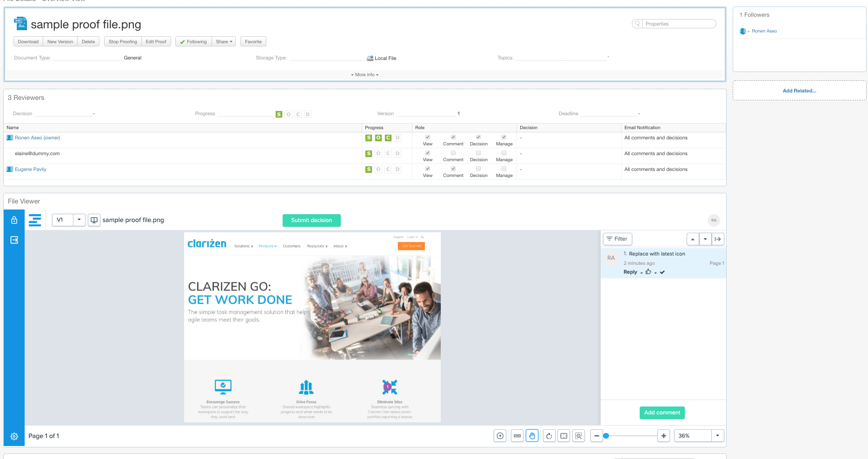Toggle Decision checkbox for Eugene Pavliy
This screenshot has width=868, height=459.
point(478,169)
